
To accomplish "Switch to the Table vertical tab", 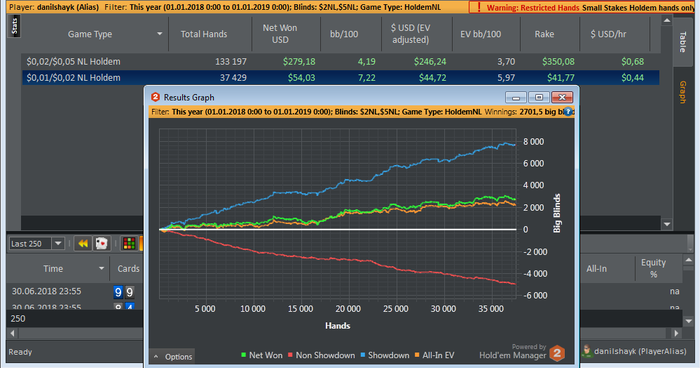I will (x=683, y=42).
